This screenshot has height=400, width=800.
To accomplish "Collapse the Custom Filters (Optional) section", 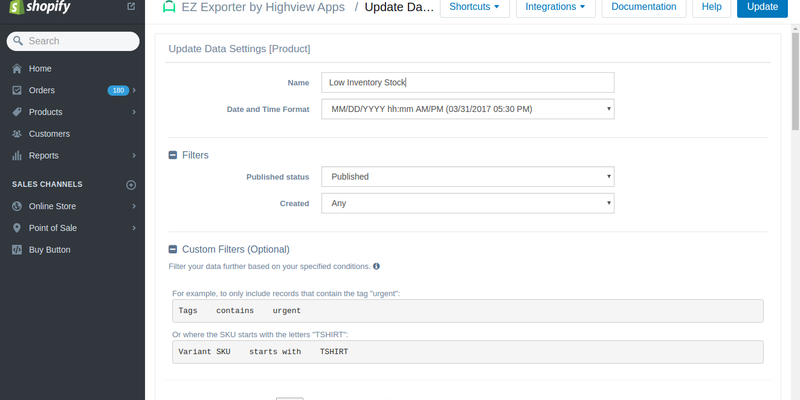I will tap(172, 249).
